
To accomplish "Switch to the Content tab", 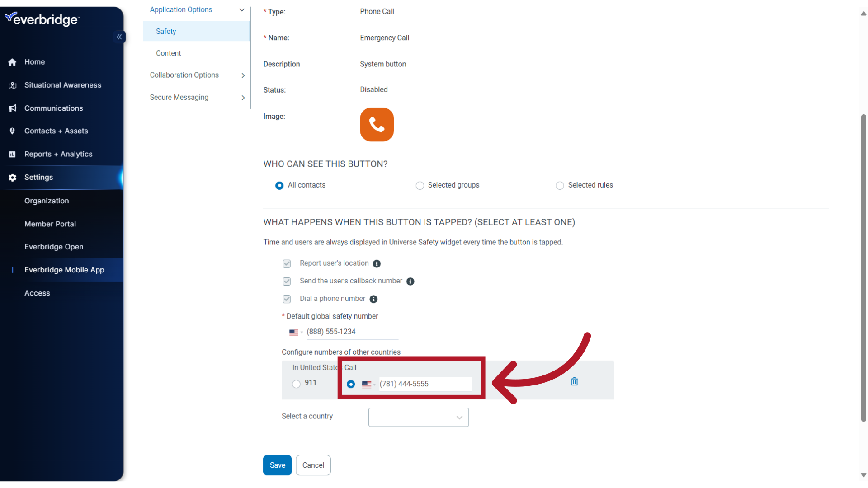I will pyautogui.click(x=168, y=53).
